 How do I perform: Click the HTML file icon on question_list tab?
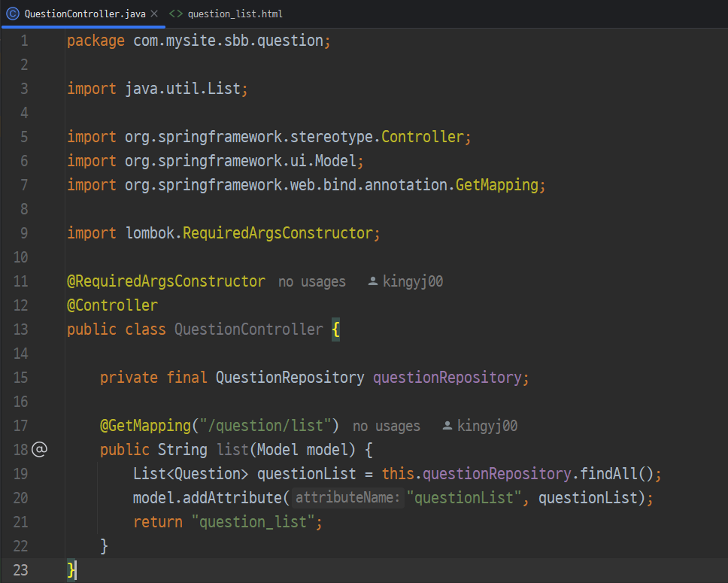click(175, 14)
